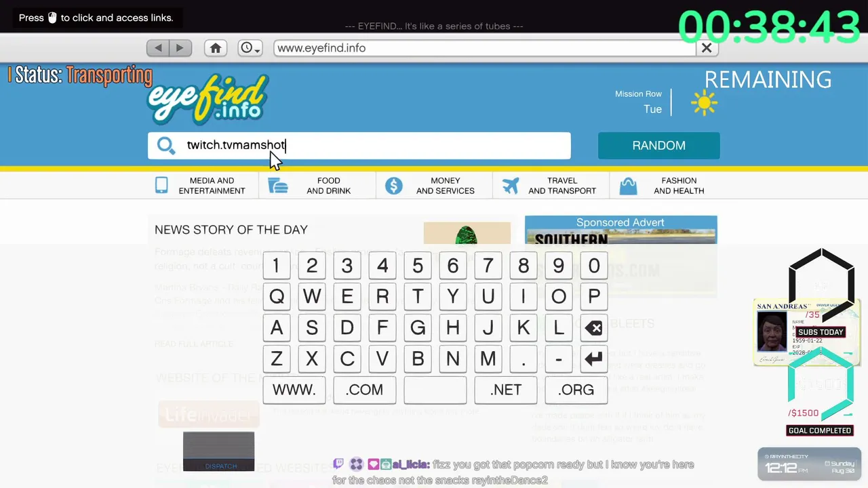The width and height of the screenshot is (868, 488).
Task: Tap the W key on the keyboard
Action: coord(311,297)
